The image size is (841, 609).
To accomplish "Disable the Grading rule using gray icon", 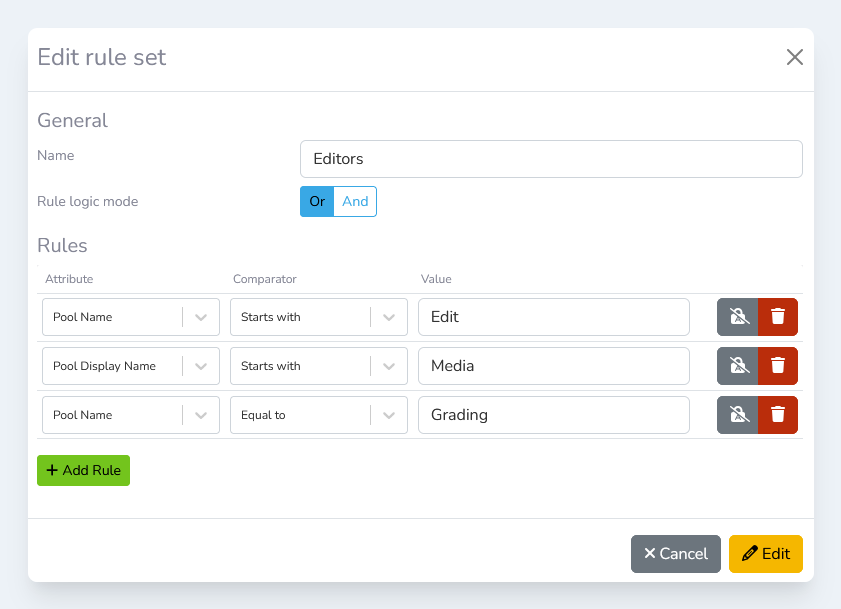I will click(738, 415).
